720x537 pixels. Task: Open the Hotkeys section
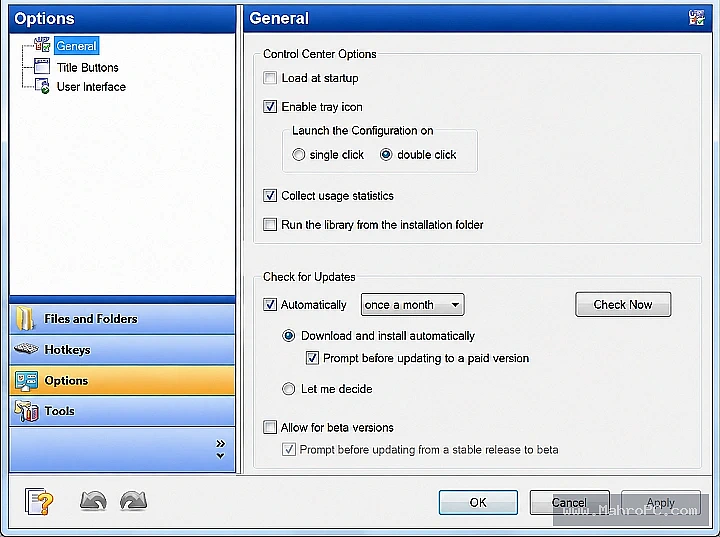[x=122, y=350]
